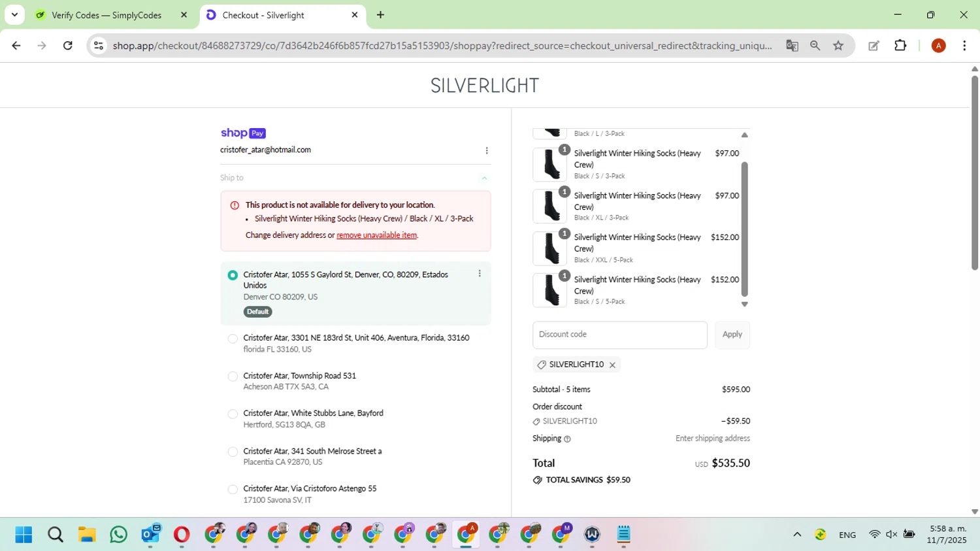Screen dimensions: 980x551
Task: Click the pen edit toolbar icon
Action: pyautogui.click(x=874, y=46)
